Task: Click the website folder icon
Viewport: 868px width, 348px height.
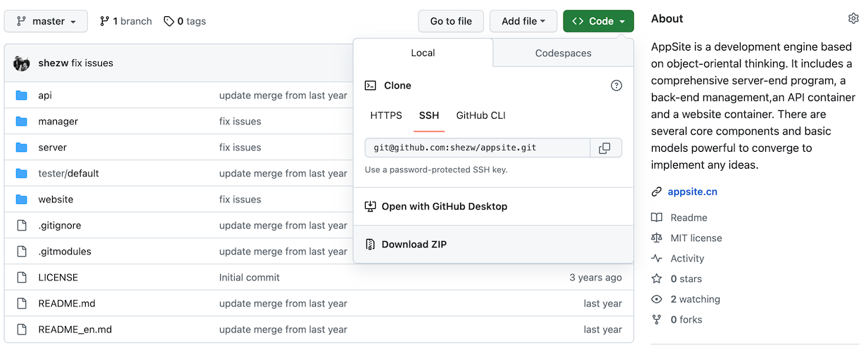Action: [22, 200]
